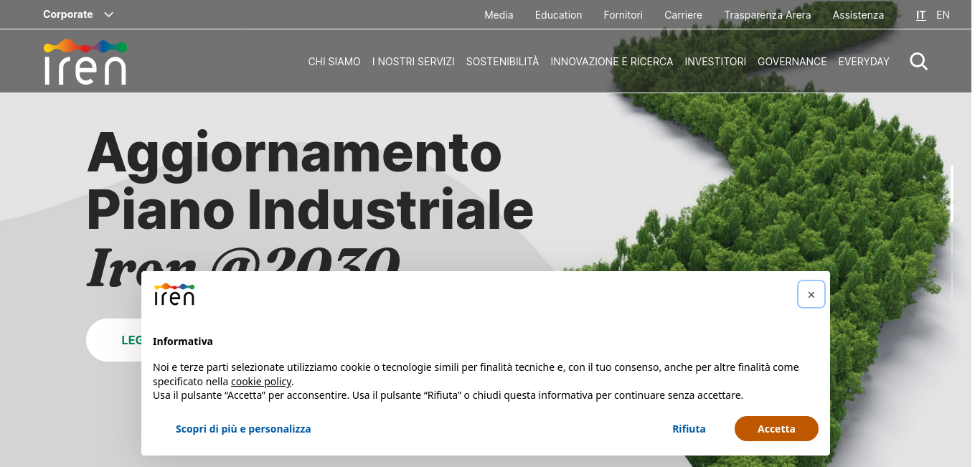This screenshot has width=980, height=467.
Task: Open the Education link
Action: [558, 14]
